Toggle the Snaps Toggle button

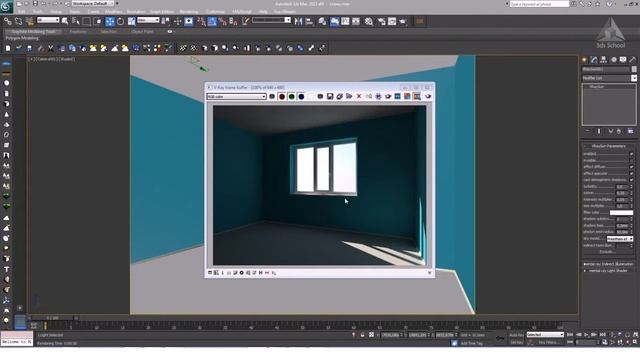pyautogui.click(x=201, y=21)
